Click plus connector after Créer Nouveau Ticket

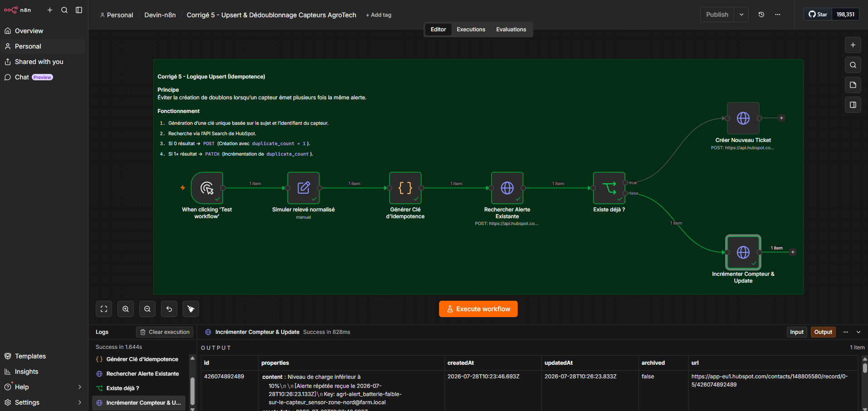(x=781, y=118)
